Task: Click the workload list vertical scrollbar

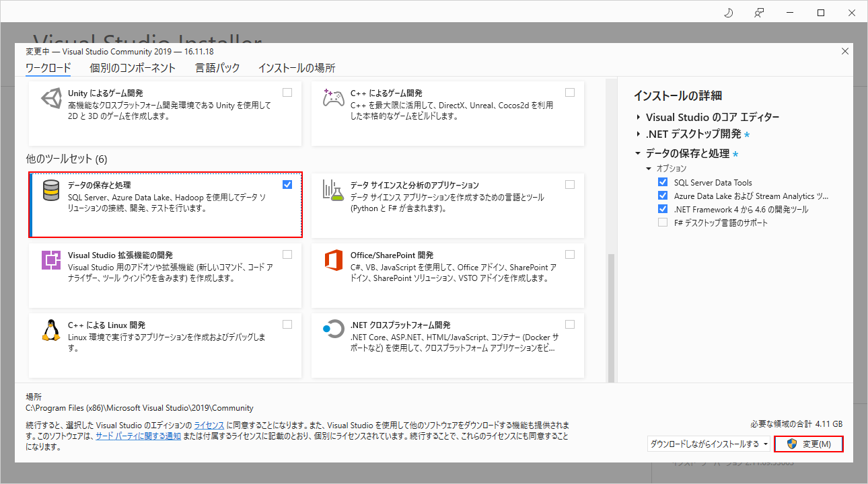Action: (612, 316)
